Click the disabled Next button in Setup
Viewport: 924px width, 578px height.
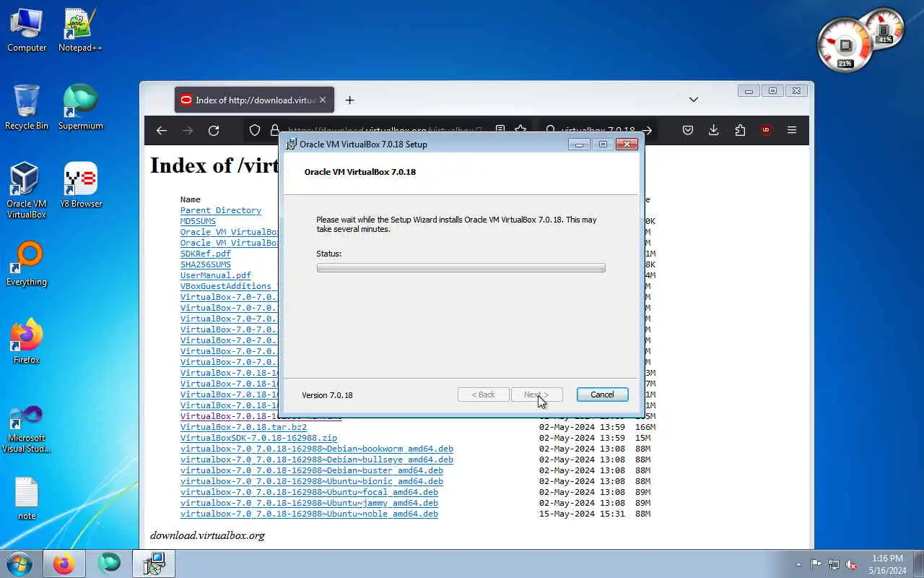[536, 394]
